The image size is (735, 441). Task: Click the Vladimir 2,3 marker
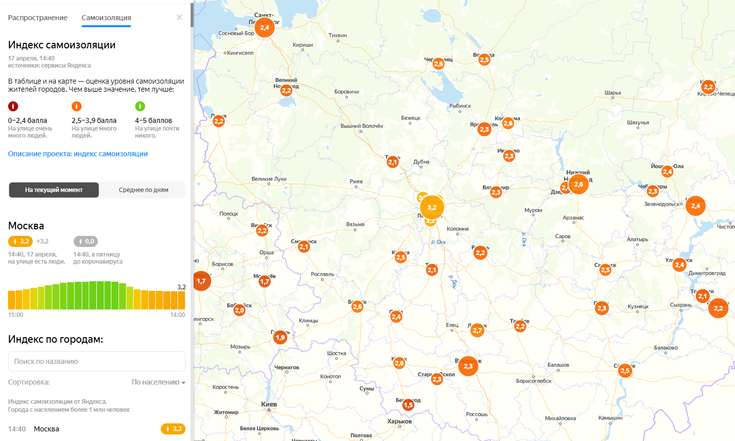496,192
